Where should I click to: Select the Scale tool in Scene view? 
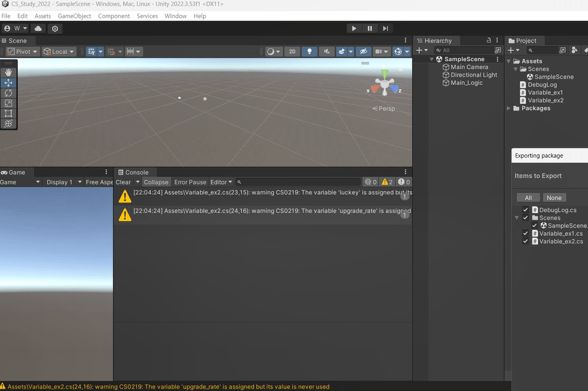[8, 103]
